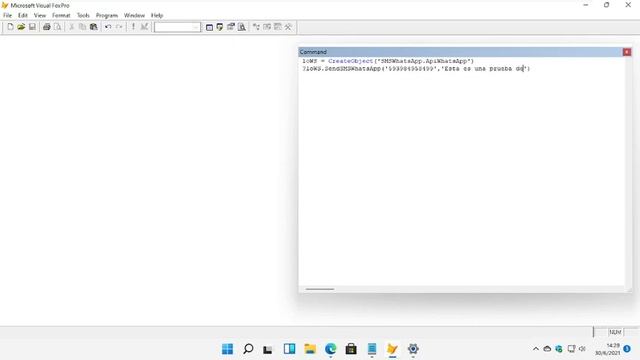640x360 pixels.
Task: Switch to Visual FoxPro taskbar icon
Action: [x=392, y=349]
